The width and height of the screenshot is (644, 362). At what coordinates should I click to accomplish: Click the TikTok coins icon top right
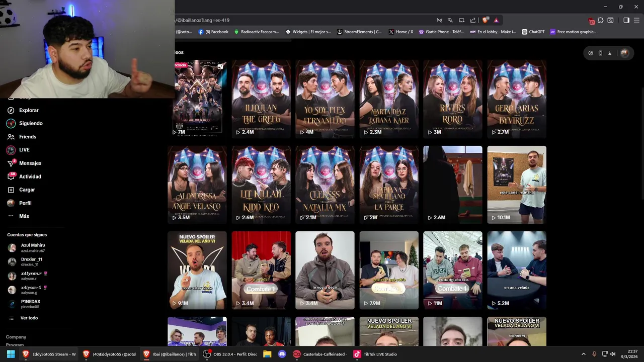tap(591, 53)
